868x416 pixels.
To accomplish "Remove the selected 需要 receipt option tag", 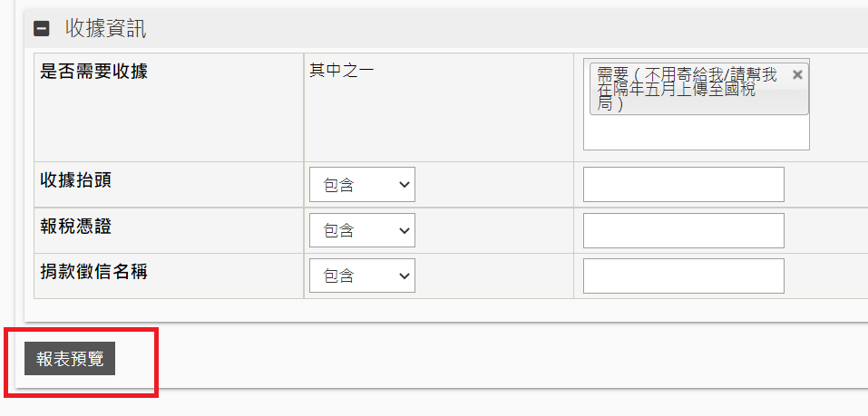I will (x=797, y=74).
